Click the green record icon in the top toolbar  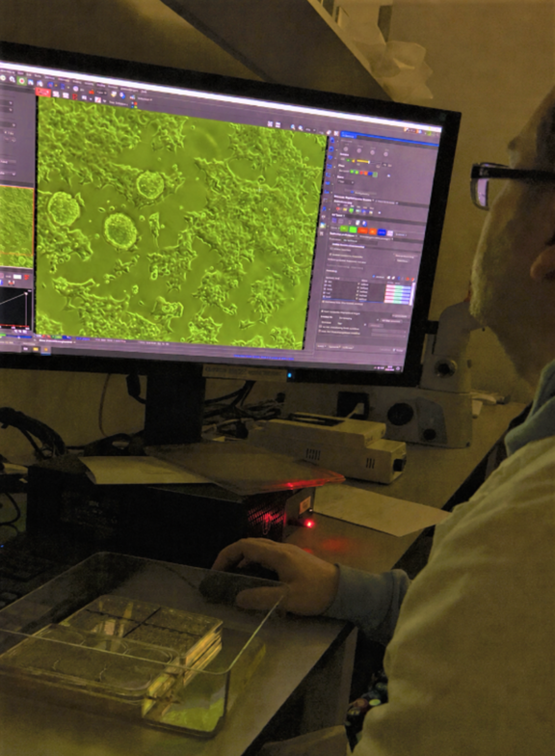click(21, 81)
